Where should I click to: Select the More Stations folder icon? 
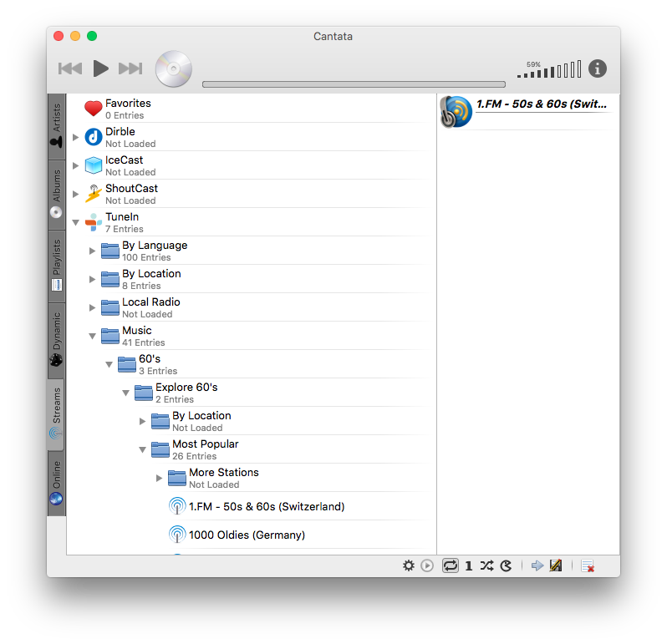[177, 479]
